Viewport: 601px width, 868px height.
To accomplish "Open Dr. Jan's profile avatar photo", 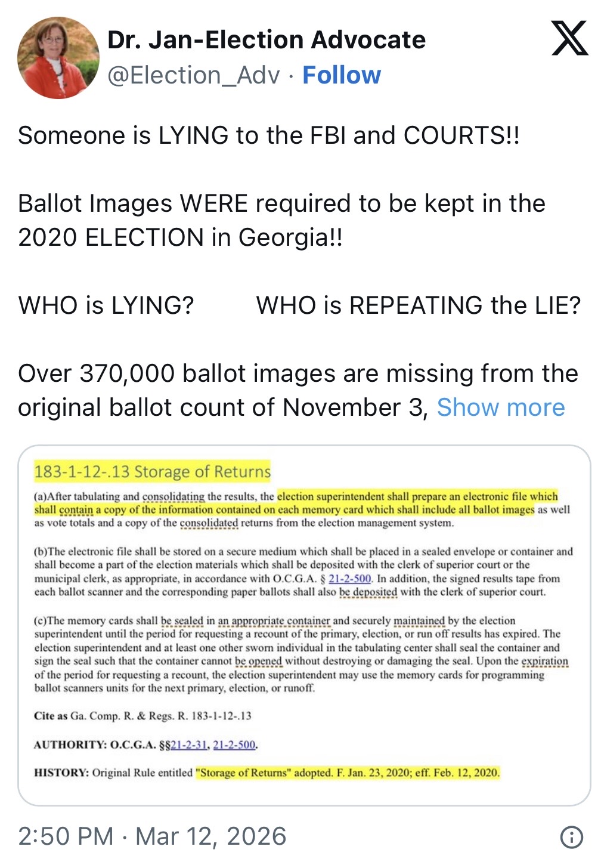I will pyautogui.click(x=58, y=58).
